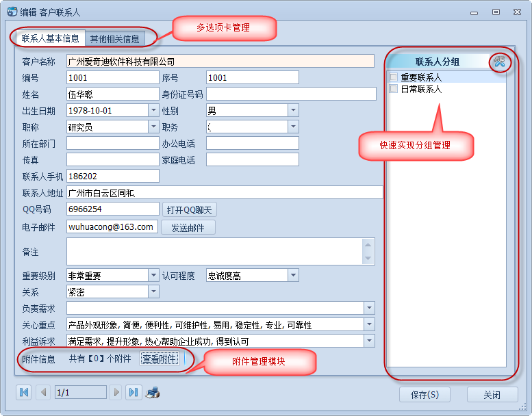Jump to last record button
Viewport: 532px width, 416px height.
coord(134,393)
